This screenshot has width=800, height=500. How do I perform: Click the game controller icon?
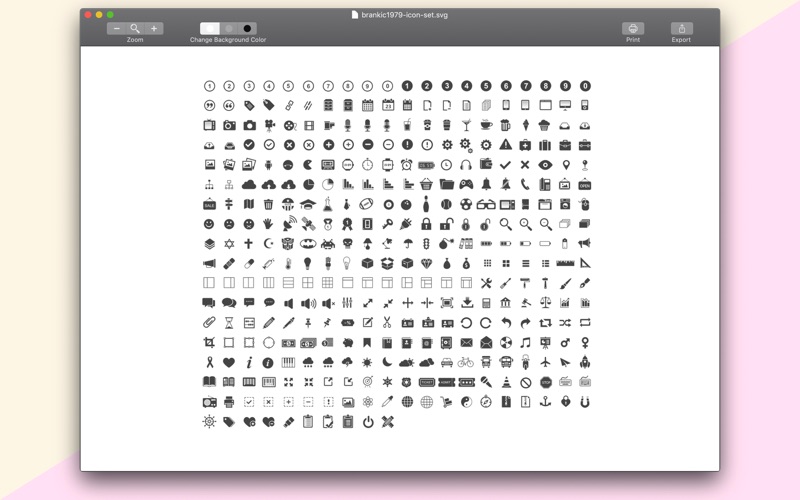tap(466, 185)
